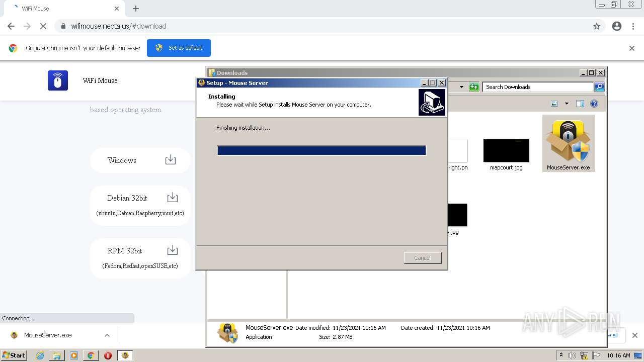Viewport: 644px width, 362px height.
Task: Click the Windows download card
Action: (x=140, y=160)
